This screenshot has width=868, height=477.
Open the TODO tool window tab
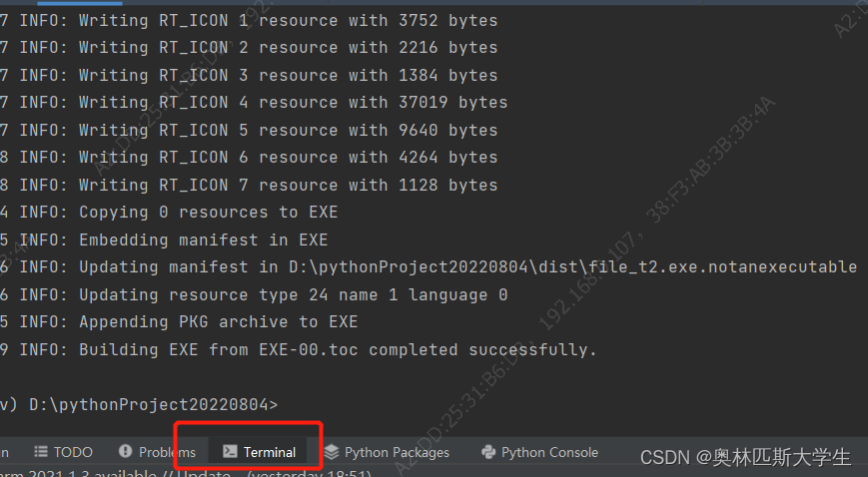point(63,452)
